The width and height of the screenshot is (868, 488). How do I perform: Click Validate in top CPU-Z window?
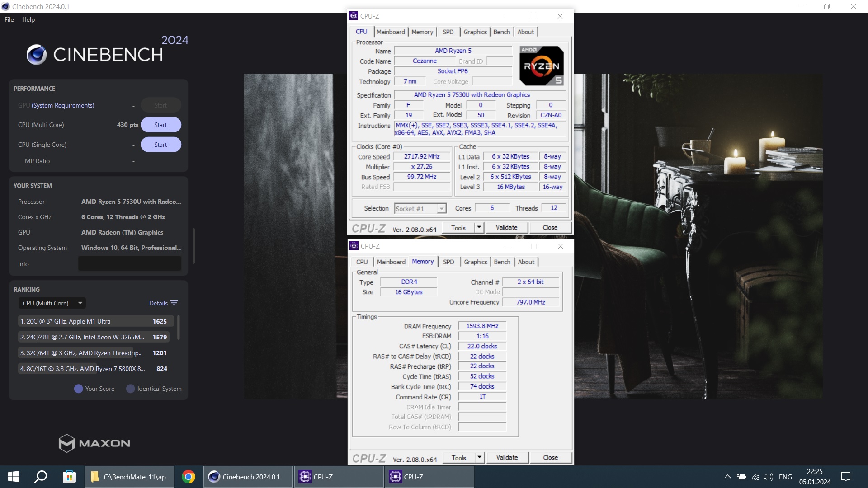[x=506, y=228]
